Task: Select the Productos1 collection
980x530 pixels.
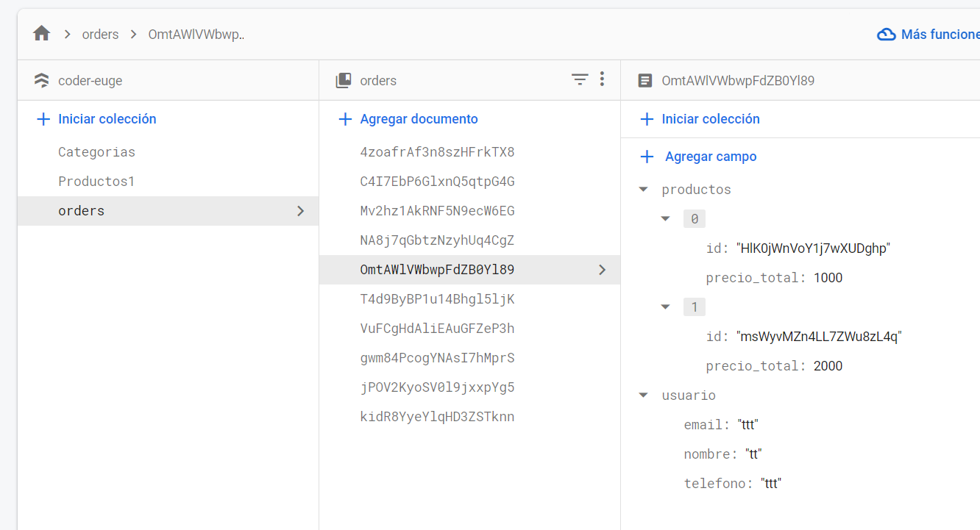Action: click(x=96, y=181)
